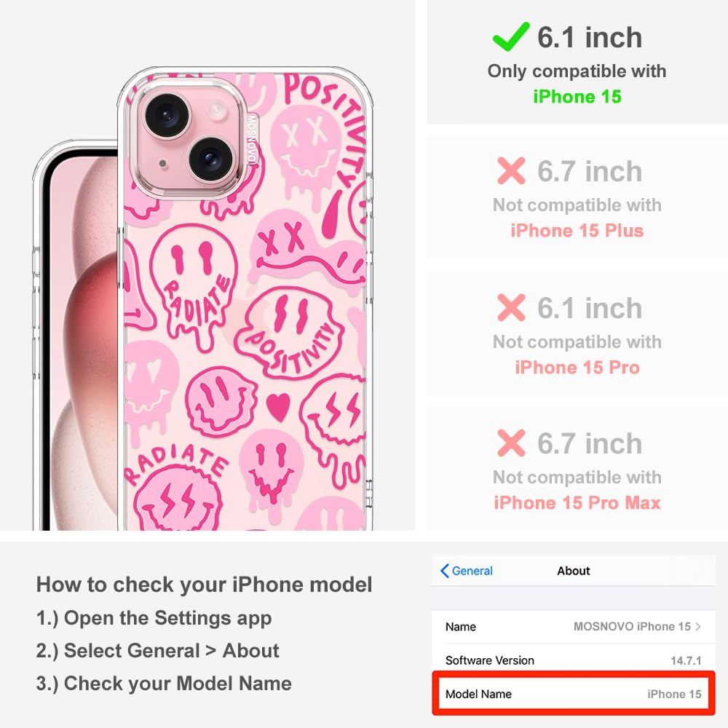
Task: Click the upper camera lens on the phone
Action: [167, 115]
